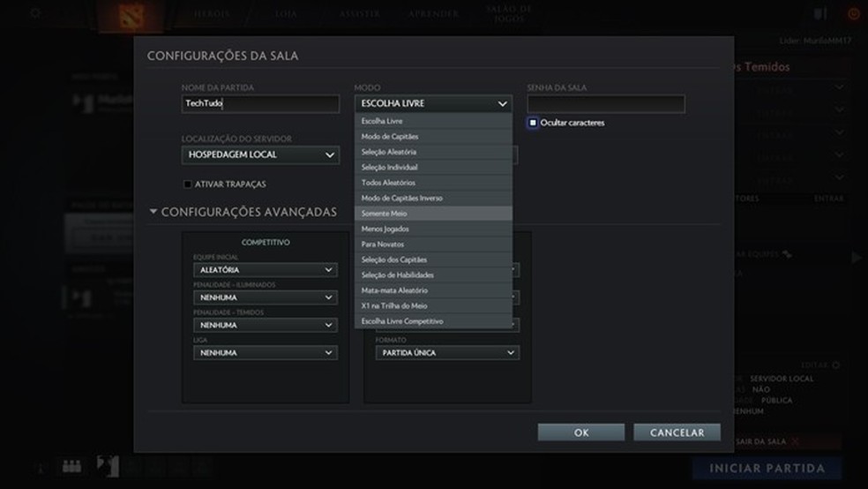The image size is (868, 489).
Task: Open the Localização do Servidor dropdown
Action: 260,154
